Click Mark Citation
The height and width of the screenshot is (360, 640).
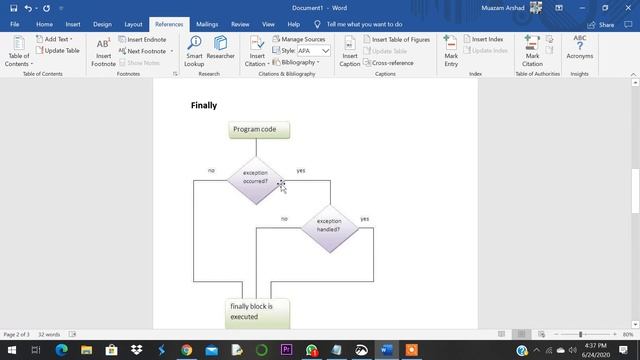point(532,51)
